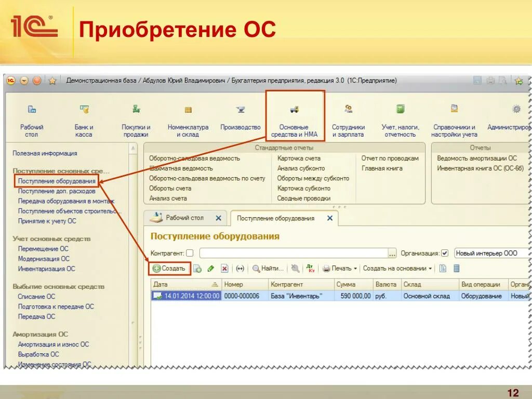Show postings with the Дт/Кт icon
The image size is (532, 399).
pyautogui.click(x=311, y=269)
